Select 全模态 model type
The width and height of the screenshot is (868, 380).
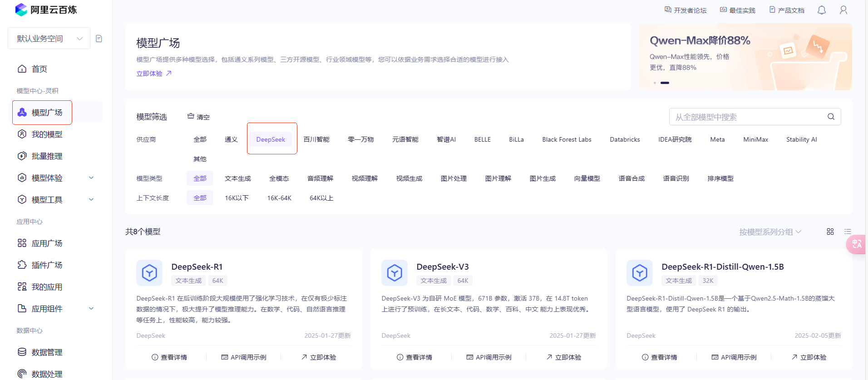279,178
